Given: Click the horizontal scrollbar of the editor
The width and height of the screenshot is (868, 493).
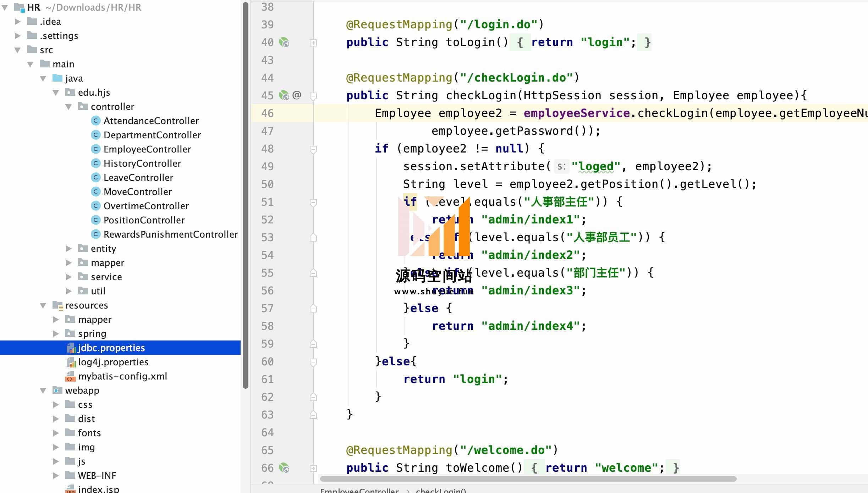Looking at the screenshot, I should [x=528, y=479].
